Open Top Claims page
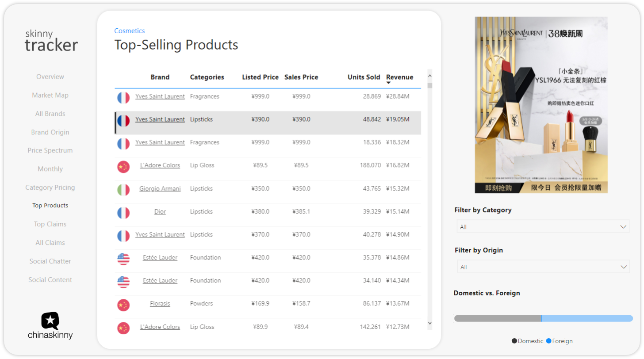The height and width of the screenshot is (359, 644). point(50,224)
